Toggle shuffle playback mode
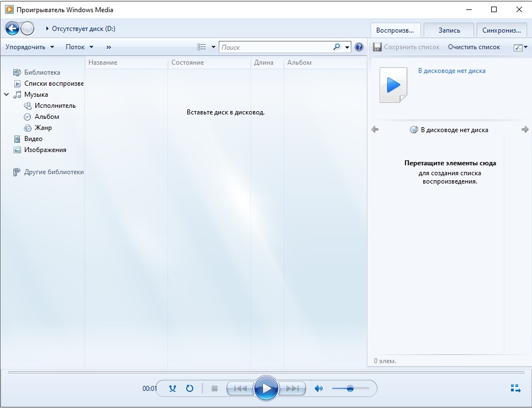 (x=173, y=388)
